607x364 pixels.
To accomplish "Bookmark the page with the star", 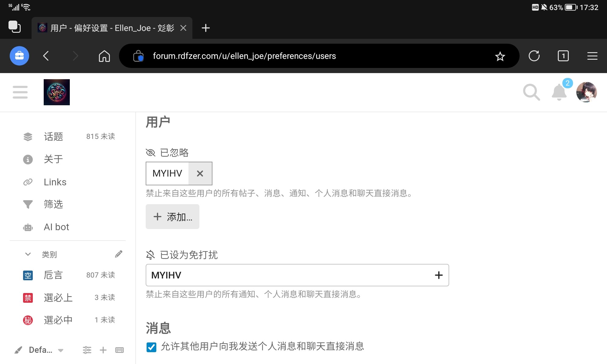I will [500, 56].
